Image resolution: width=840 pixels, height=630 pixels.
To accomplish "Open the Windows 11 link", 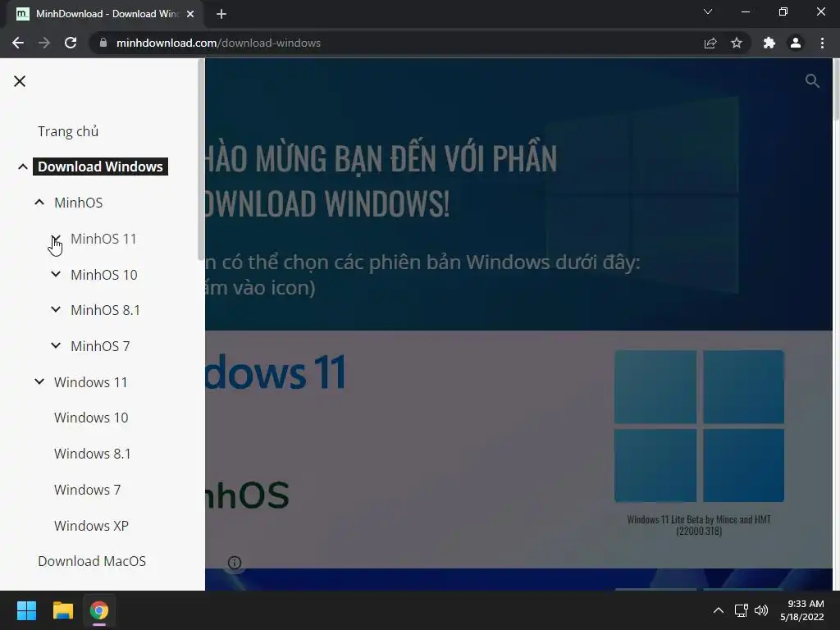I will pyautogui.click(x=90, y=382).
